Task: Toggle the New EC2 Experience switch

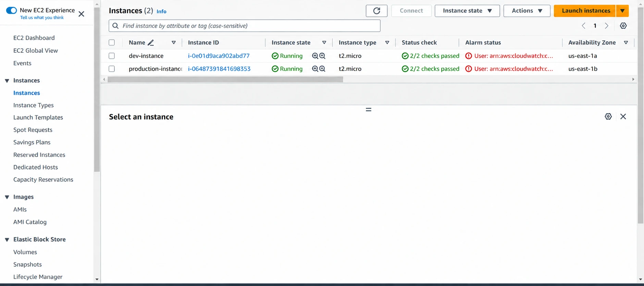Action: pyautogui.click(x=12, y=10)
